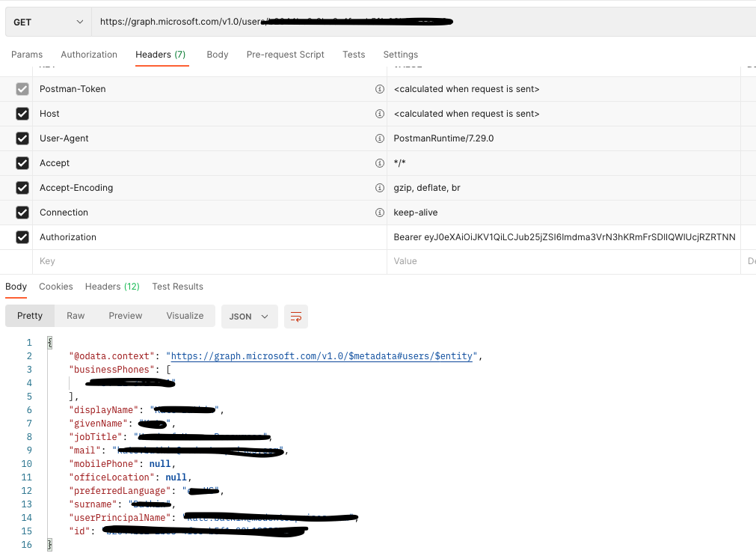
Task: Click the "officeLocation" line in response
Action: tap(130, 477)
